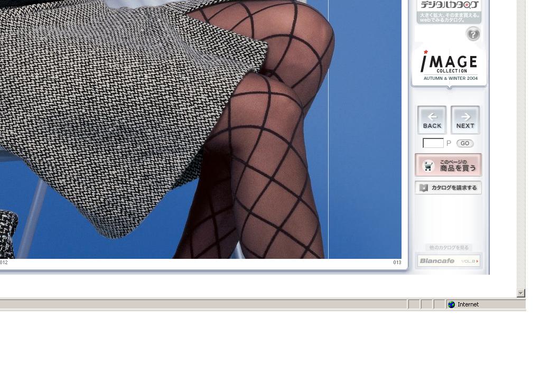Click the Internet zone globe icon
This screenshot has width=541, height=392.
click(451, 304)
